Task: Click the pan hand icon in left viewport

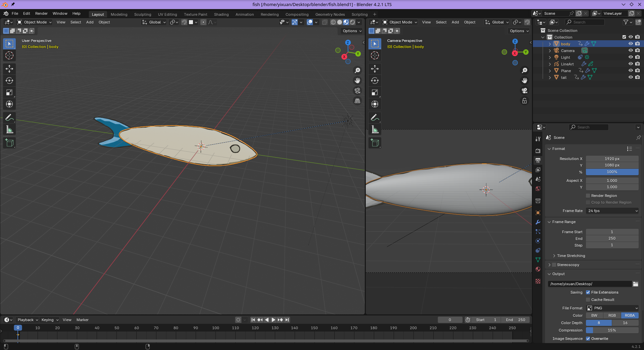Action: (357, 81)
